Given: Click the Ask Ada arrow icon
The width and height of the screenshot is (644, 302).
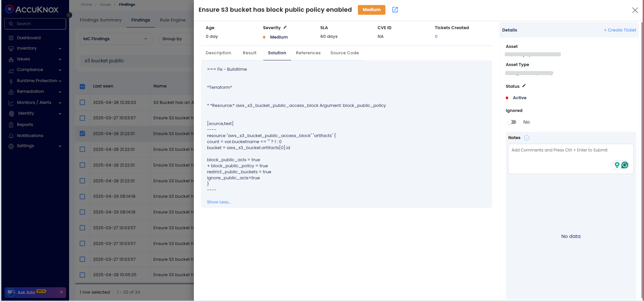Looking at the screenshot, I should [61, 292].
